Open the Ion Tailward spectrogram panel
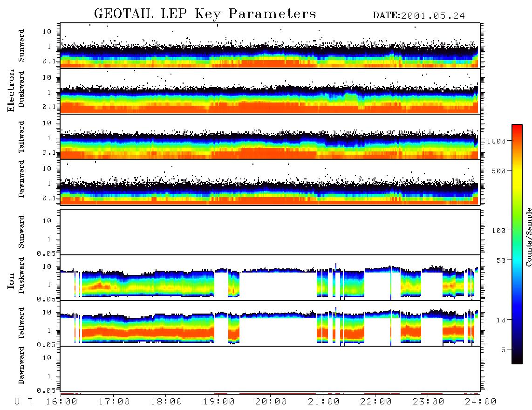 [270, 323]
